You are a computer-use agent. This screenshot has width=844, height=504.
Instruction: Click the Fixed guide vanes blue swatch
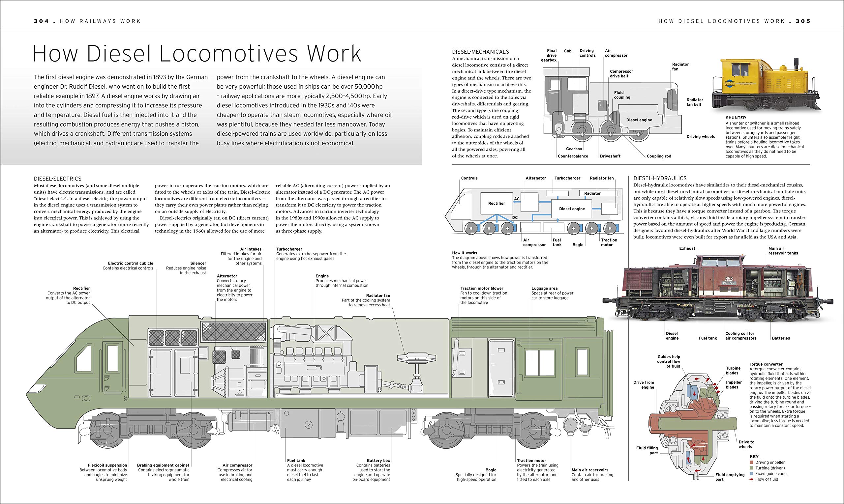(x=751, y=474)
